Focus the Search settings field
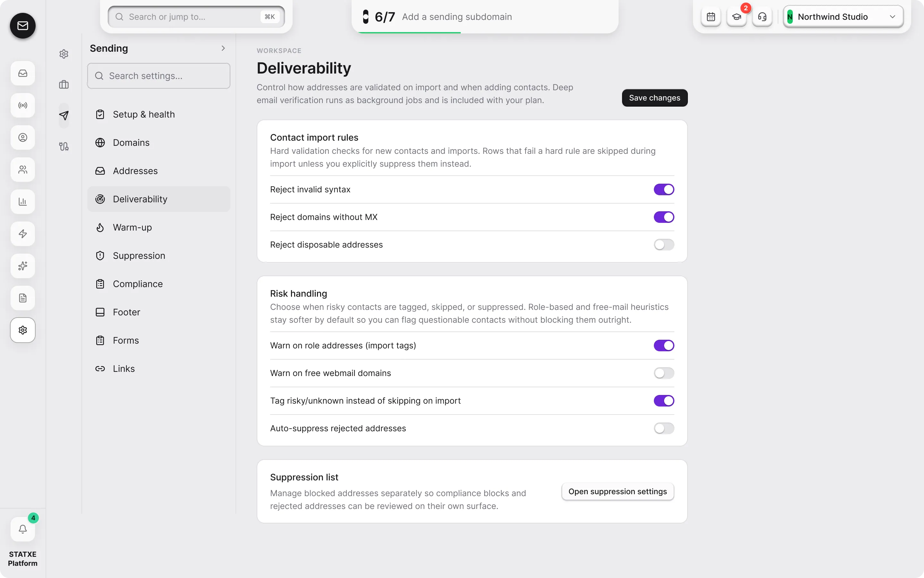 [x=158, y=76]
